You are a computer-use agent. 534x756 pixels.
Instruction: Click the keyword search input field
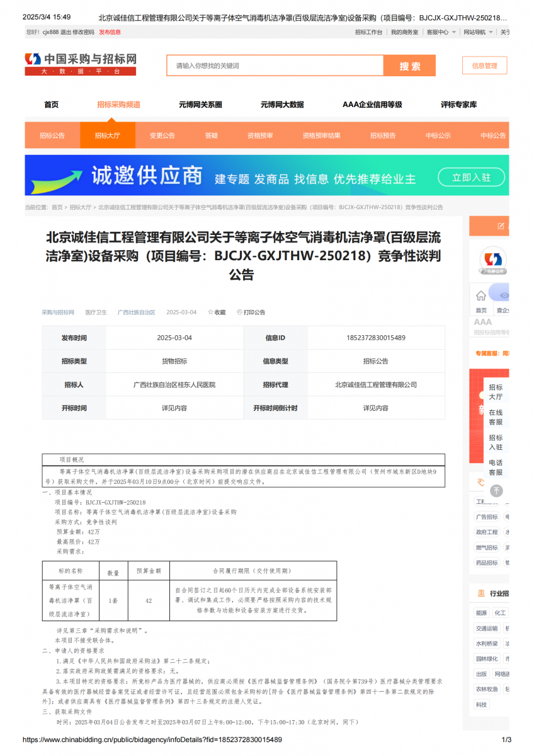point(275,66)
